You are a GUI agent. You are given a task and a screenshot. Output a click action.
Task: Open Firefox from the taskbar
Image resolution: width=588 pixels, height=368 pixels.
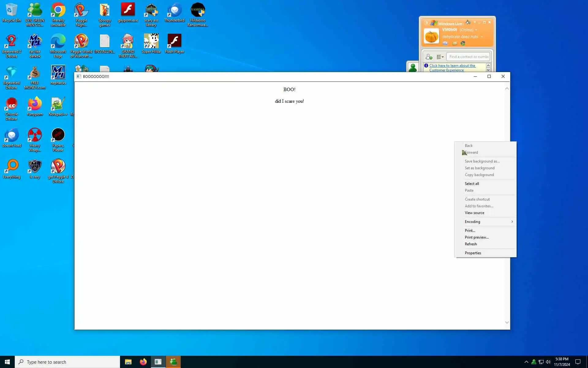[x=143, y=362]
